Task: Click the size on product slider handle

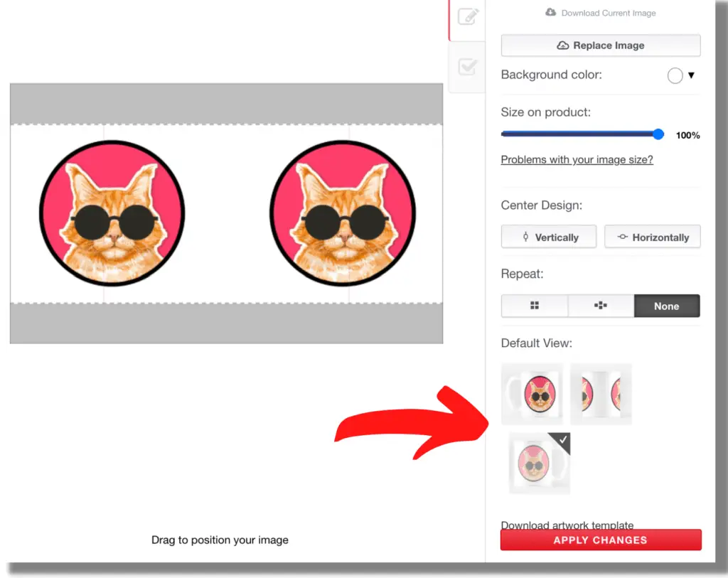Action: pyautogui.click(x=658, y=134)
